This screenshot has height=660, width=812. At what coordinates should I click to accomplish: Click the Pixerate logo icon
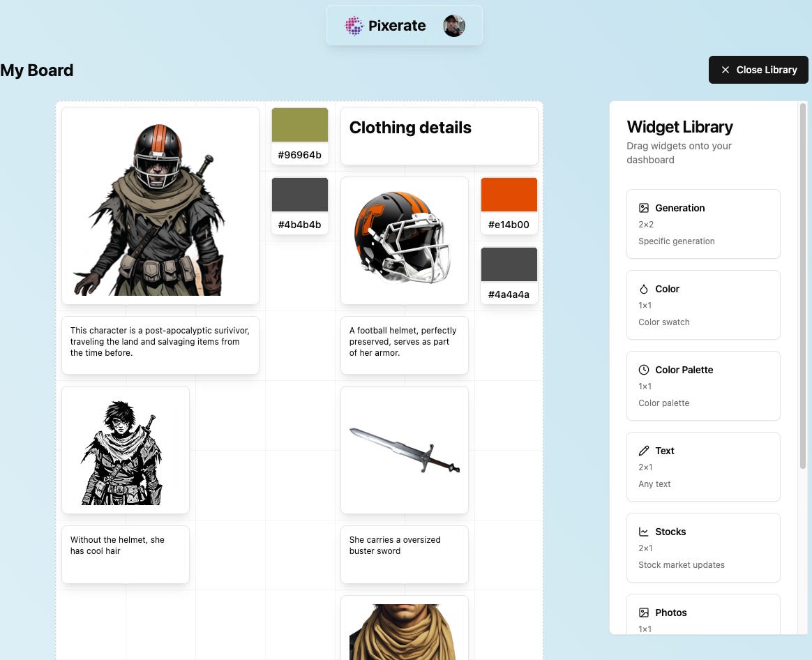pyautogui.click(x=354, y=26)
